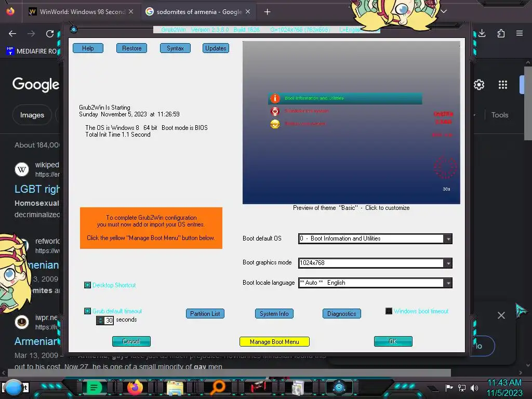Open Google quick settings gear
This screenshot has width=532, height=399.
click(478, 85)
